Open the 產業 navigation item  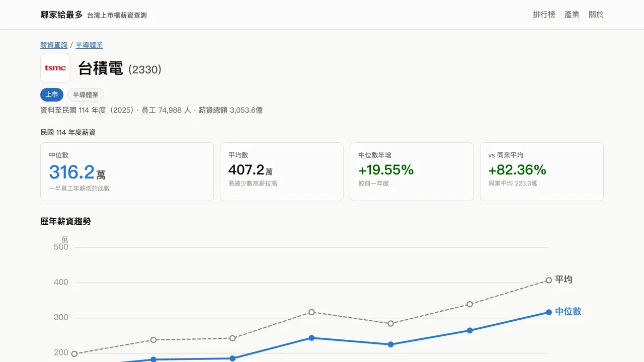pos(572,15)
